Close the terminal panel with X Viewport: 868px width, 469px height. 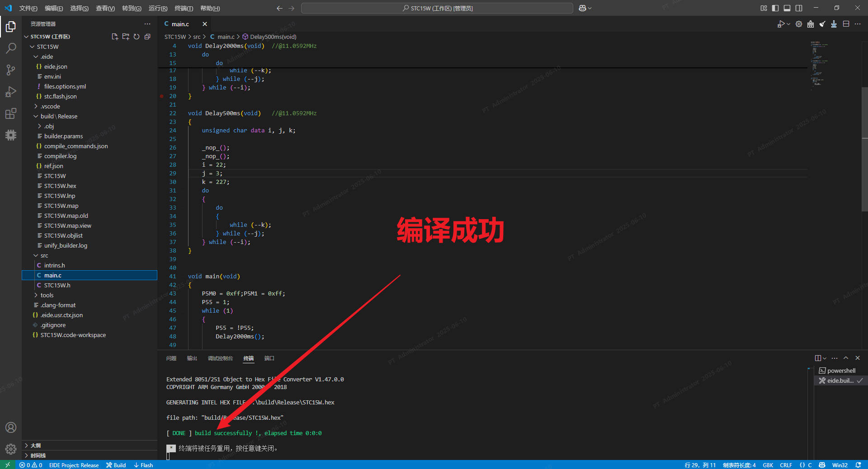[858, 358]
